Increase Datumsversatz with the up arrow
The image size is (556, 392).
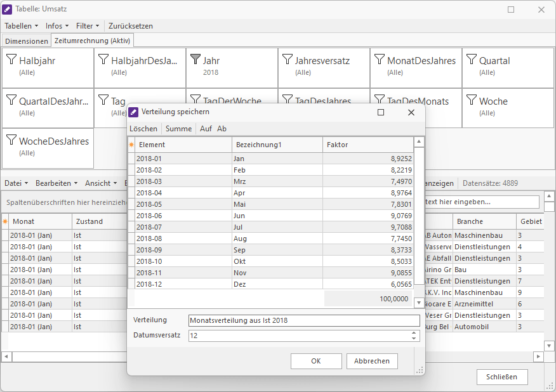pos(414,332)
